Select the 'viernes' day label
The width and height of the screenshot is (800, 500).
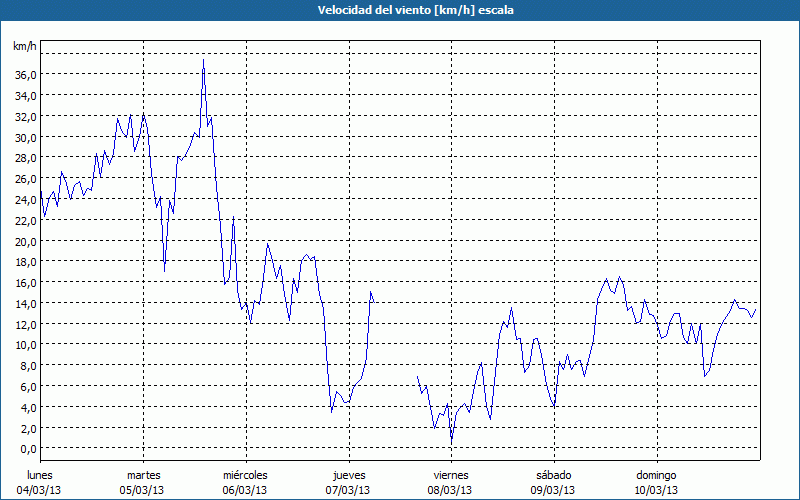point(450,475)
